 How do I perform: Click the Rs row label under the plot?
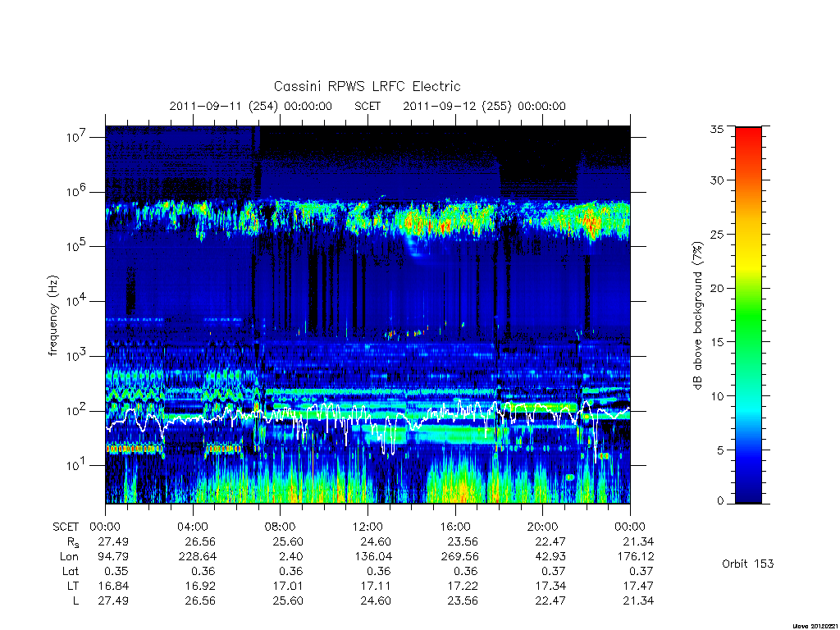[73, 542]
